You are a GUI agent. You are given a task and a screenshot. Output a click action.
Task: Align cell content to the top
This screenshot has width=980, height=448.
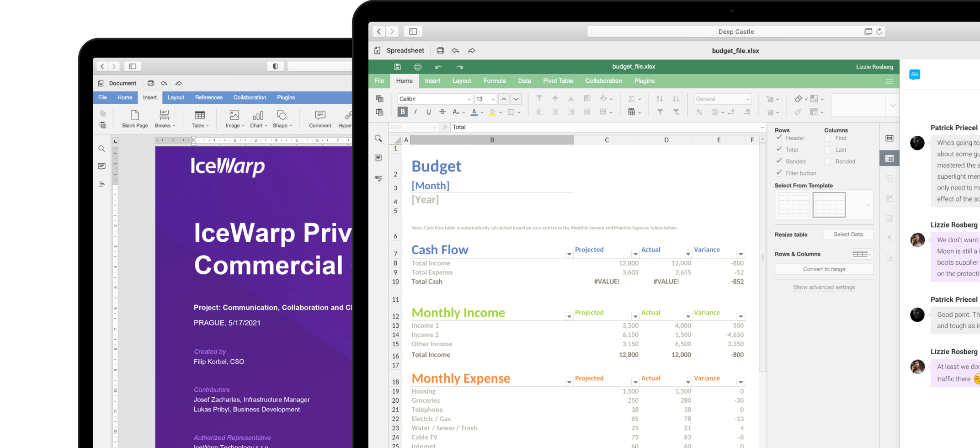point(539,98)
